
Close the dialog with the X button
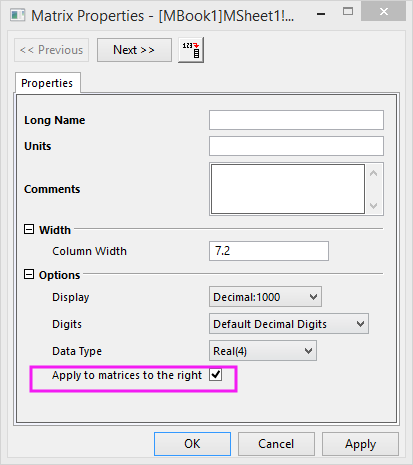[x=384, y=12]
